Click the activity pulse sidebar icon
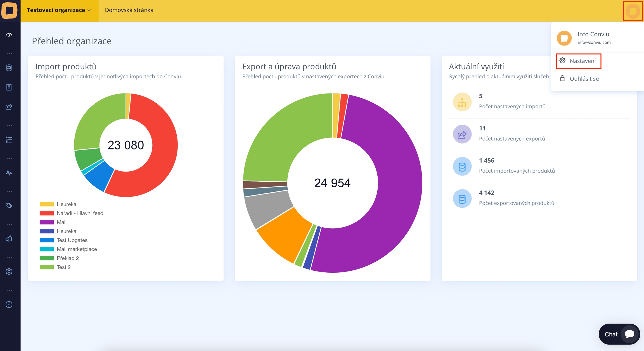 tap(9, 173)
